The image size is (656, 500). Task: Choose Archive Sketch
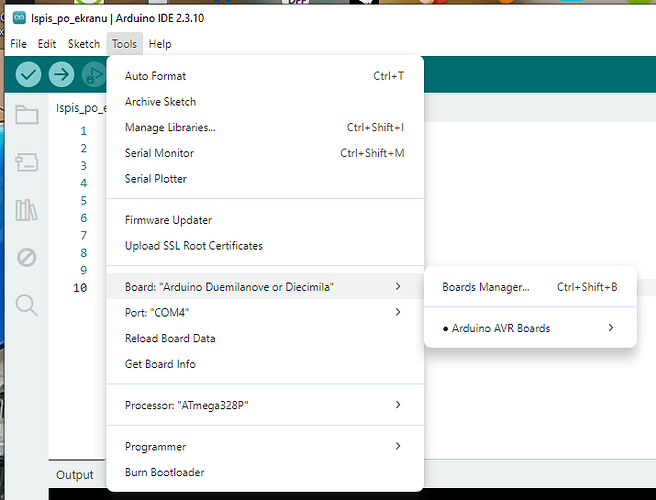[x=265, y=102]
